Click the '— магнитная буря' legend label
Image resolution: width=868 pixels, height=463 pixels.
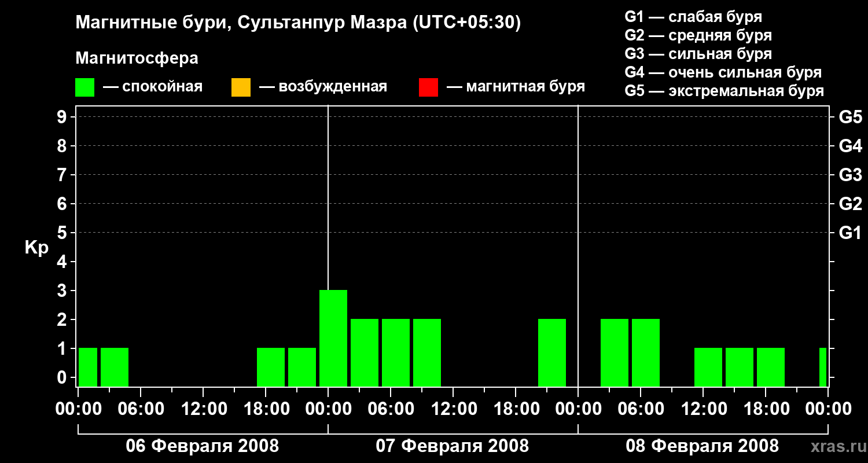tap(516, 87)
